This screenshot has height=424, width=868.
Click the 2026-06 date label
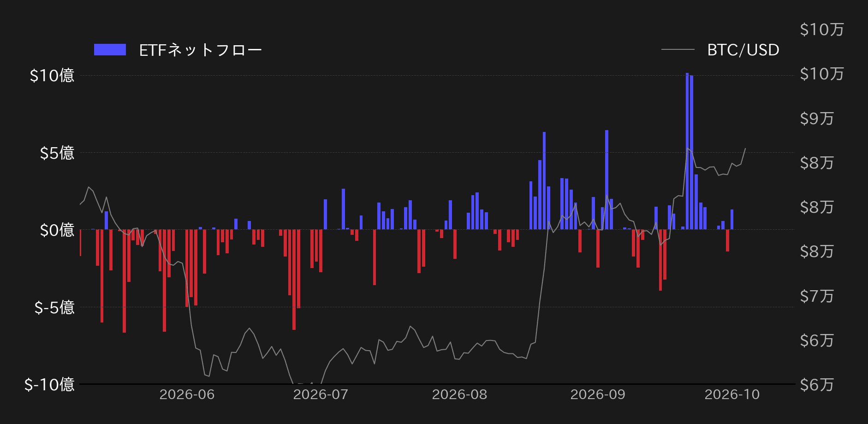[x=187, y=394]
